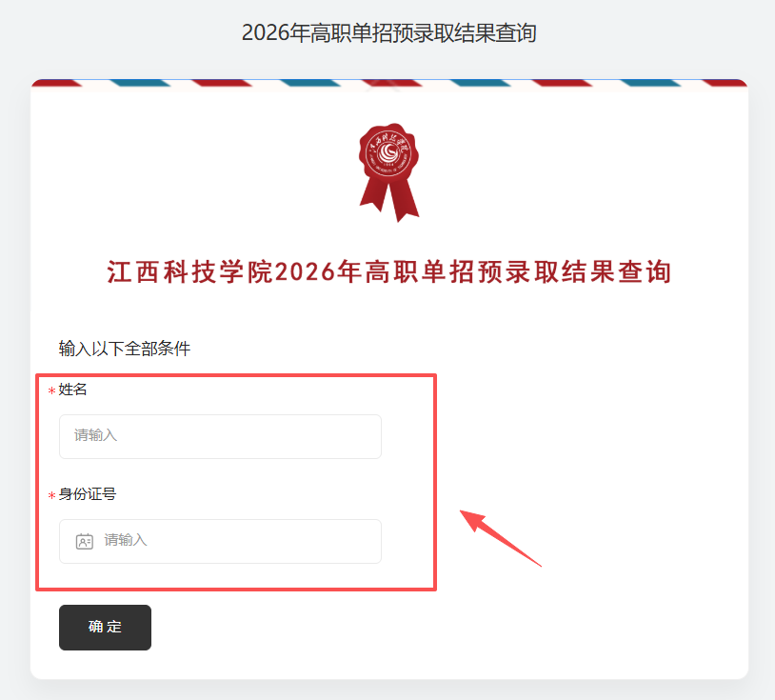The width and height of the screenshot is (775, 700).
Task: Click the circular logo inside the seal
Action: [388, 151]
